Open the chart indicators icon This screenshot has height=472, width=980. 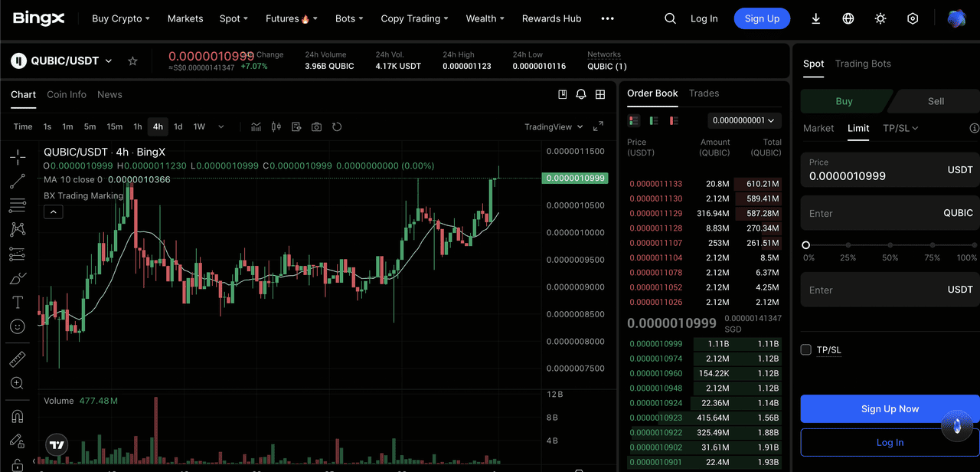pyautogui.click(x=256, y=126)
